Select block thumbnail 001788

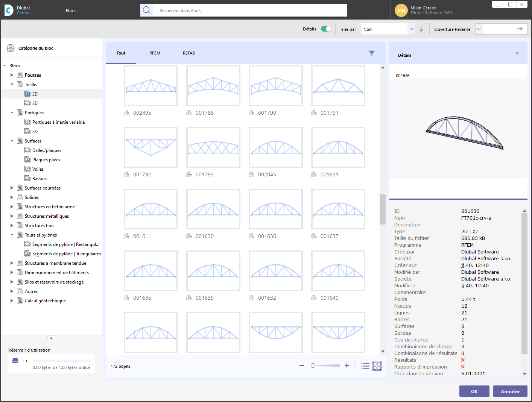[213, 86]
